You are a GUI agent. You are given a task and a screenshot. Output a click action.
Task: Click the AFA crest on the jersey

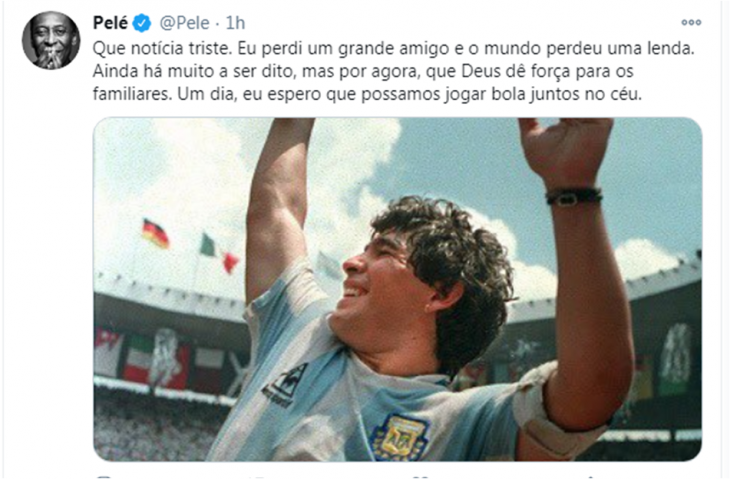400,437
